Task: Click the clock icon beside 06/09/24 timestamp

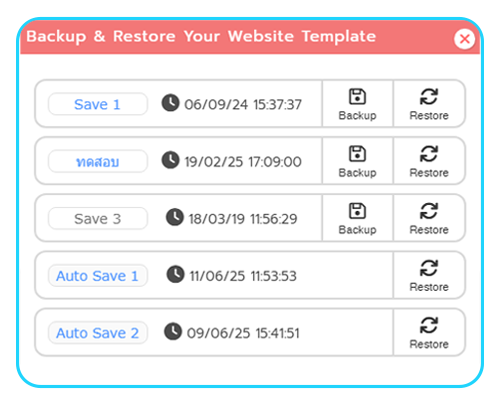Action: point(170,103)
